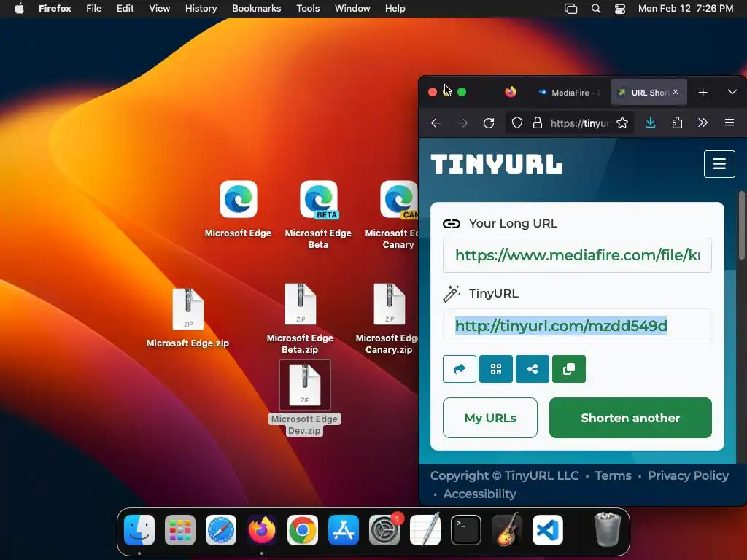
Task: Select the Microsoft Edge Beta.zip file
Action: (300, 319)
